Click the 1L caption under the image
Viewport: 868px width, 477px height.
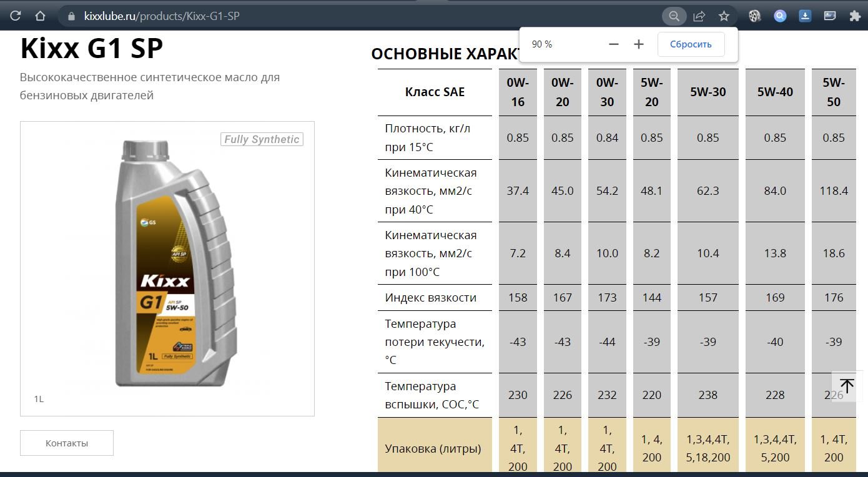click(39, 399)
